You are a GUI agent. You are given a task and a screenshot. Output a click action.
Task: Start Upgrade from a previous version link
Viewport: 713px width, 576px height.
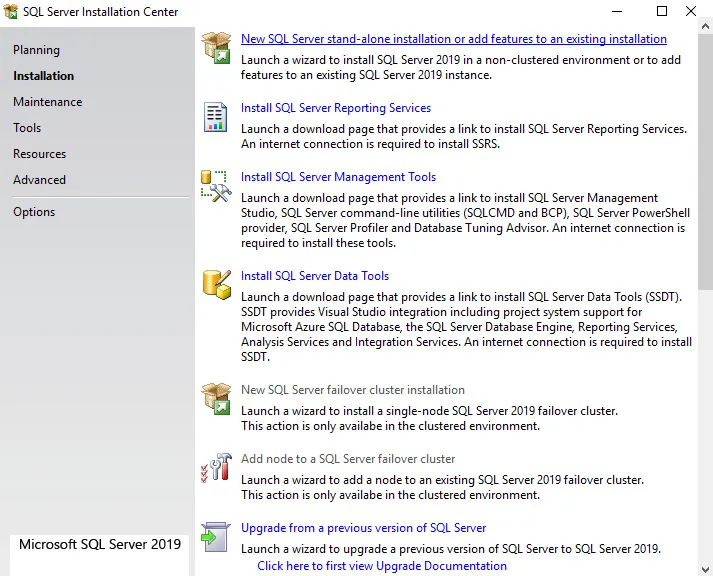coord(363,528)
